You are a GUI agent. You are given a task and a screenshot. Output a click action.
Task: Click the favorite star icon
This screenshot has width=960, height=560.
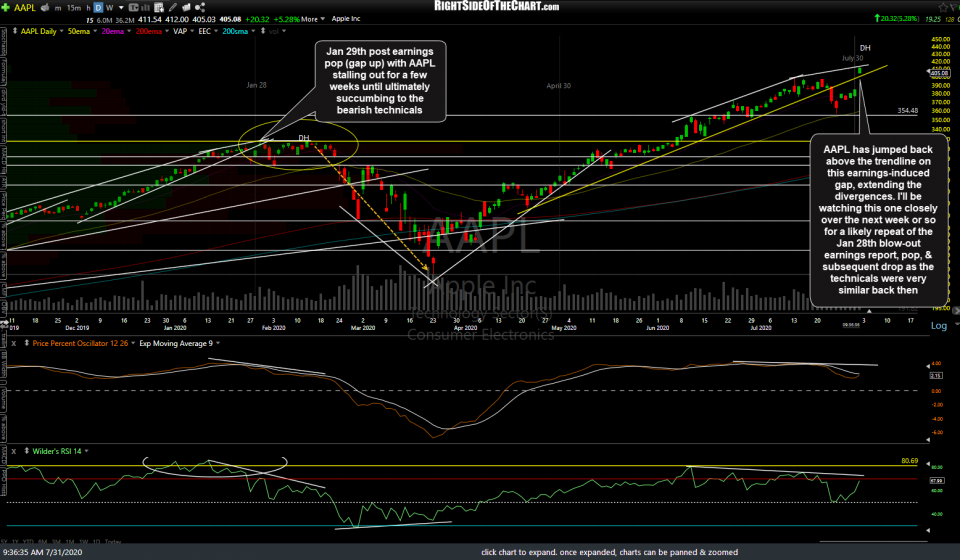pos(943,7)
